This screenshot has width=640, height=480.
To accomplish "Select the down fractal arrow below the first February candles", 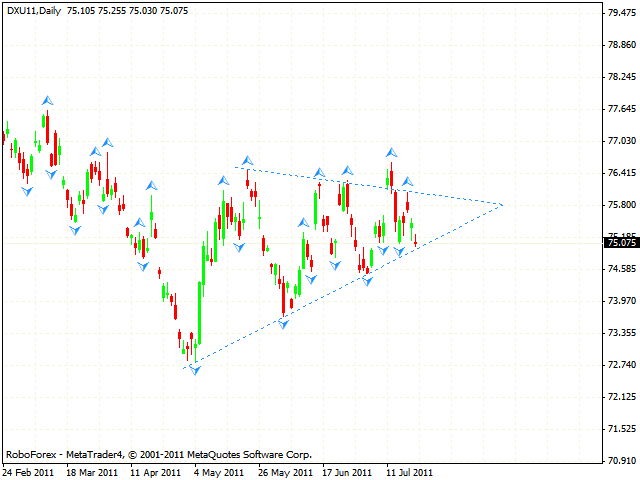I will [x=27, y=190].
